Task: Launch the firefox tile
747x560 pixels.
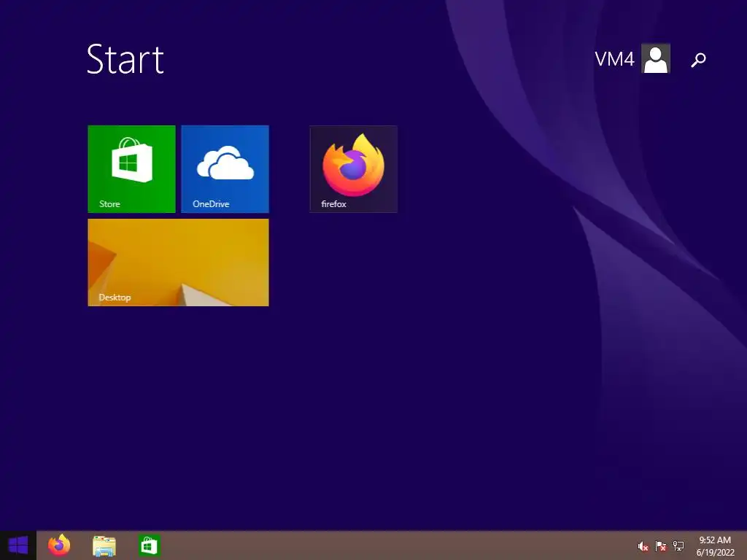Action: point(354,169)
